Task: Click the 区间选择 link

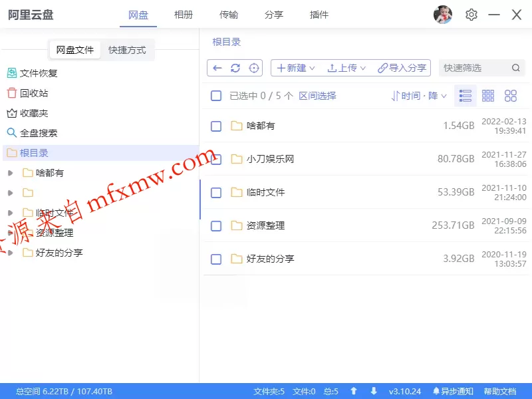Action: click(x=317, y=96)
